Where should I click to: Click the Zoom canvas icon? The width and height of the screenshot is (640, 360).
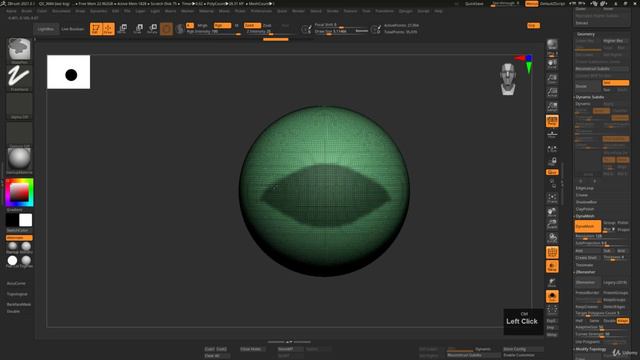(x=552, y=78)
